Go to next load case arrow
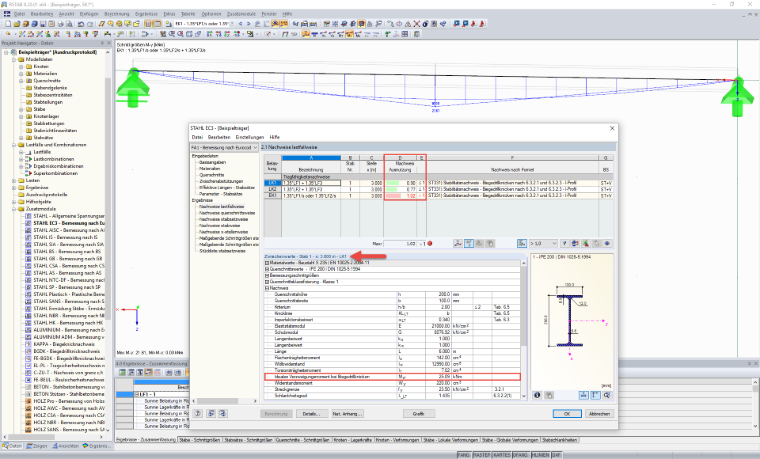The image size is (760, 459). click(249, 24)
